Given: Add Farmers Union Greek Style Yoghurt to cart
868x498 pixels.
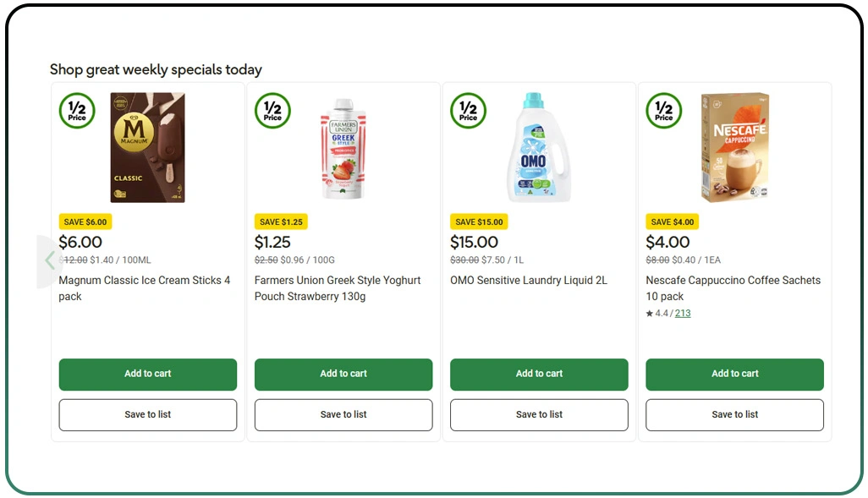Looking at the screenshot, I should pyautogui.click(x=343, y=374).
